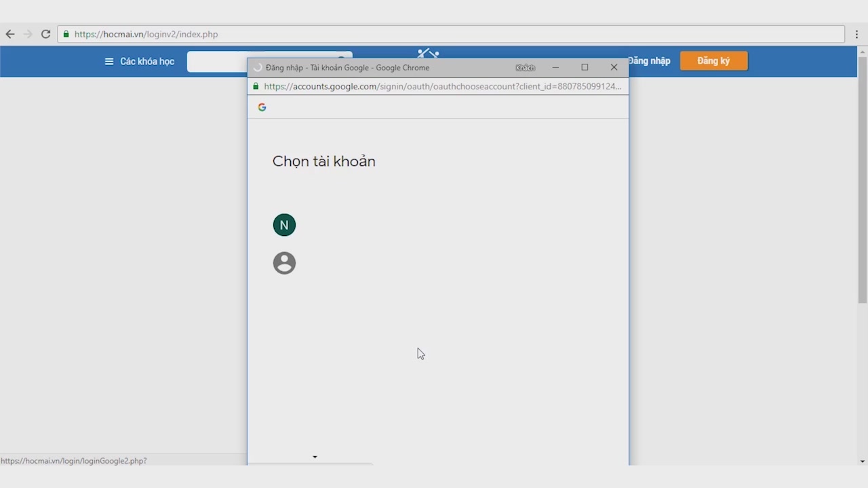Maximize the Google sign-in popup window
The width and height of the screenshot is (868, 488).
585,67
